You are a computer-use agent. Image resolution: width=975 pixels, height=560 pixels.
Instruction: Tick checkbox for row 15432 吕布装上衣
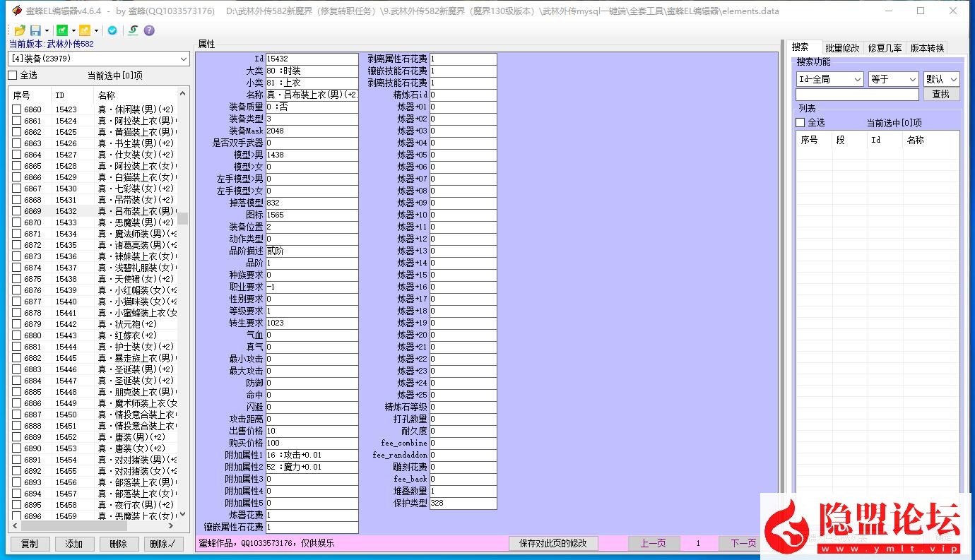click(17, 211)
